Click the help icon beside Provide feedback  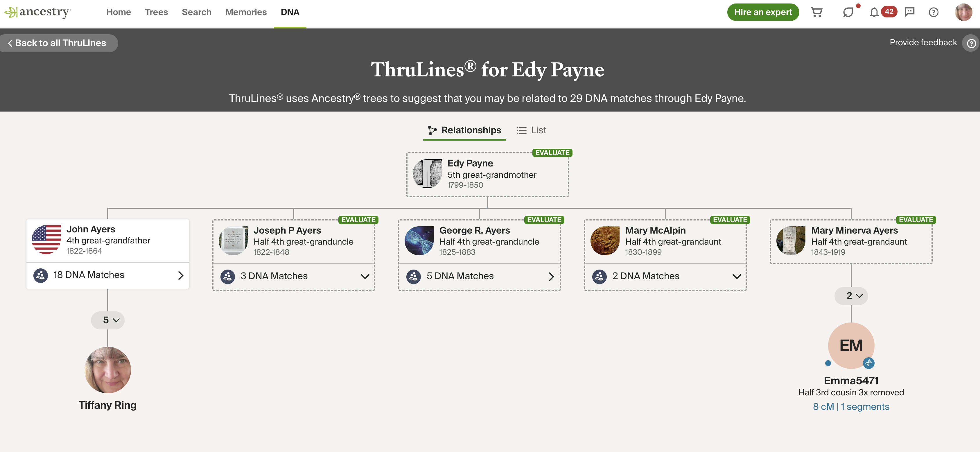click(971, 43)
